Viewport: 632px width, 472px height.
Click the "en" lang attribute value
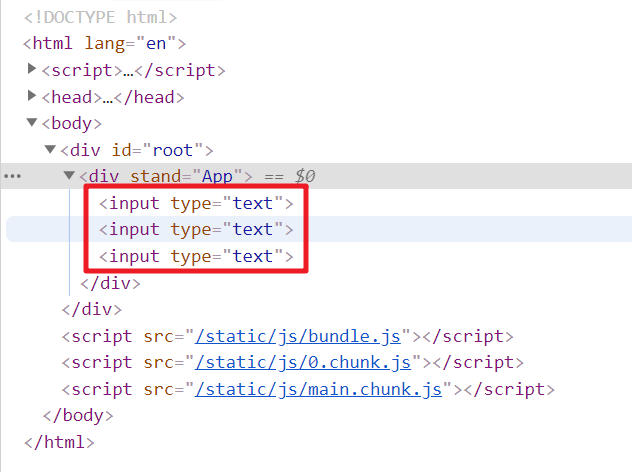tap(156, 44)
